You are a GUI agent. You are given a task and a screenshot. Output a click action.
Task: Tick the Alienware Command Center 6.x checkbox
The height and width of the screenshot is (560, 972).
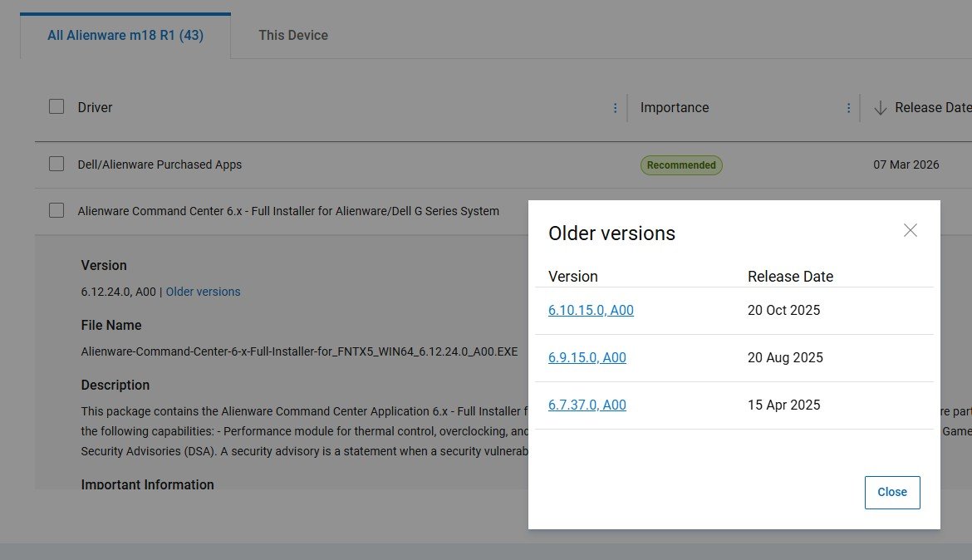coord(56,210)
